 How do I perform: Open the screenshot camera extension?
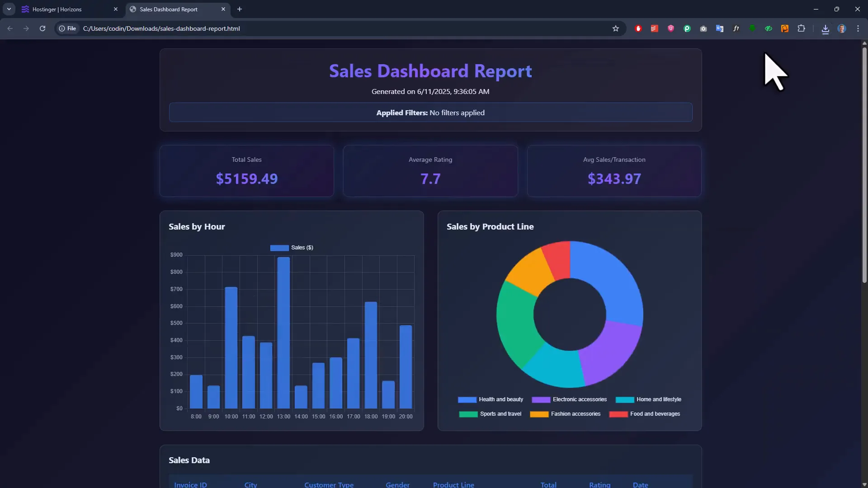(x=703, y=28)
